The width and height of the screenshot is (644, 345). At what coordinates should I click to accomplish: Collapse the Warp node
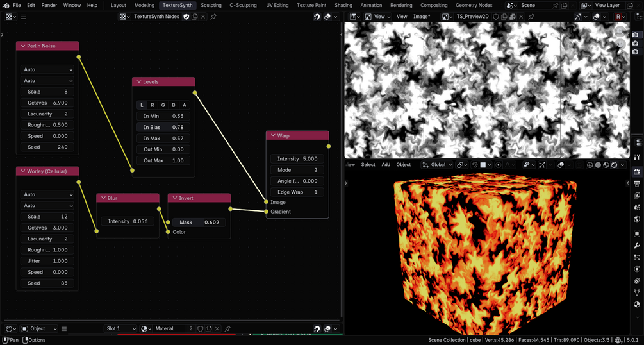273,135
